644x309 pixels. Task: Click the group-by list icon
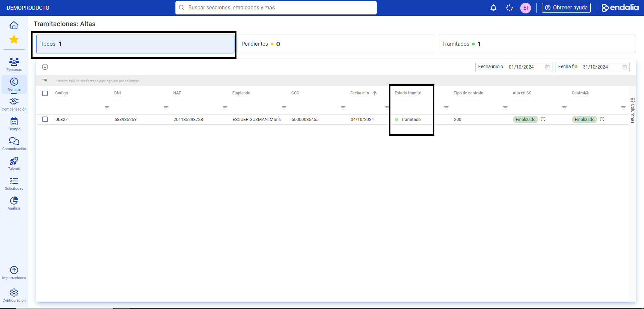click(x=45, y=81)
